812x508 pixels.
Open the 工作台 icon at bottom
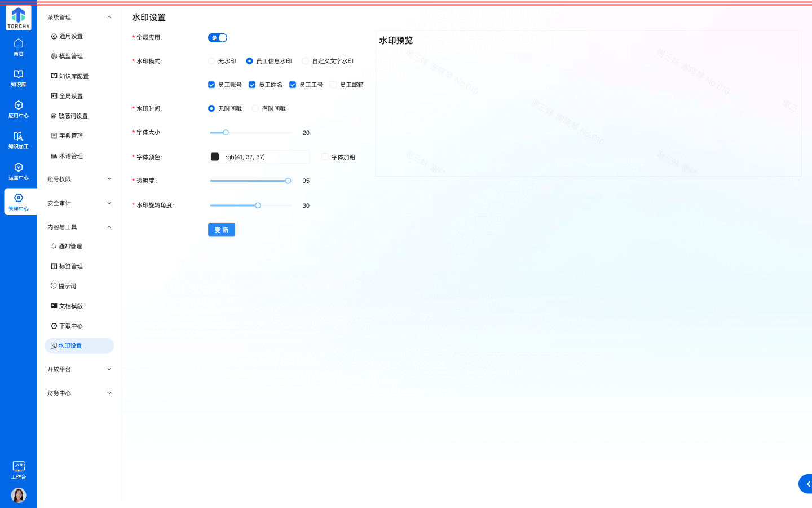point(19,470)
